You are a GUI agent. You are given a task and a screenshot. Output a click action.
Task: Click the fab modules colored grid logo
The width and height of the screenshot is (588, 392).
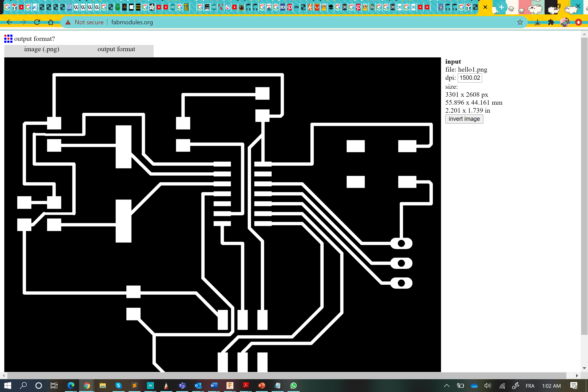point(8,38)
